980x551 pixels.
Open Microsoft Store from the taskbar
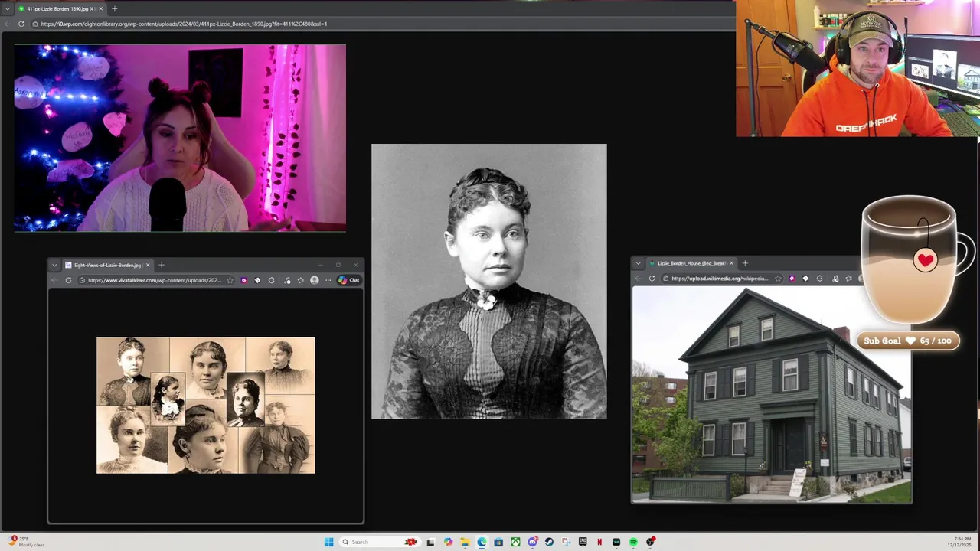[x=498, y=542]
